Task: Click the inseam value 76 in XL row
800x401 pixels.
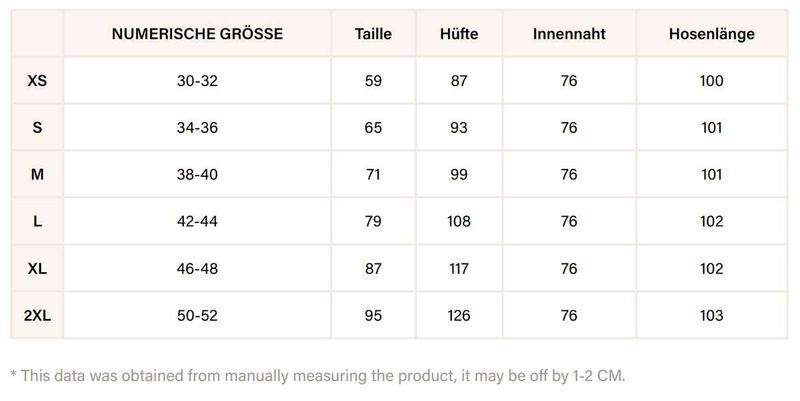Action: click(x=569, y=268)
